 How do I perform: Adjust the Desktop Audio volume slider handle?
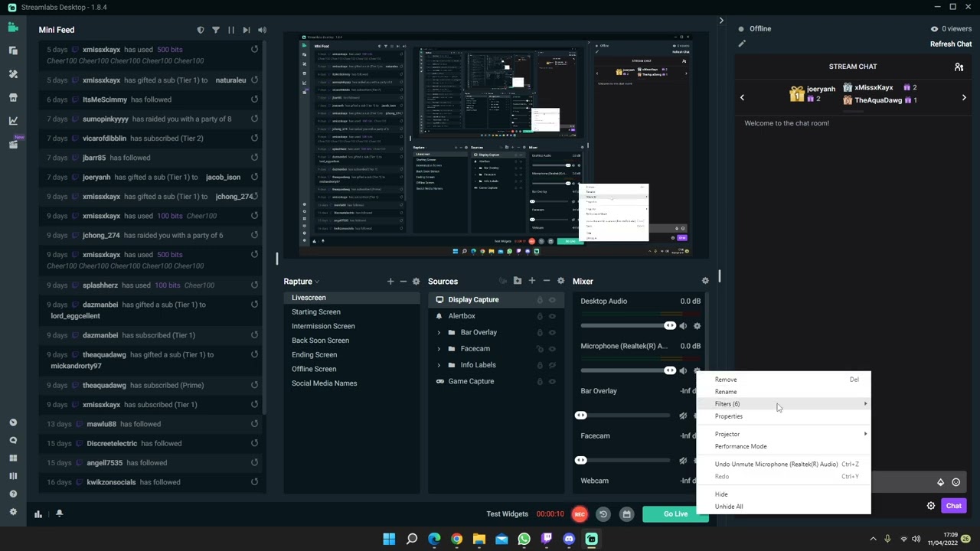click(670, 326)
